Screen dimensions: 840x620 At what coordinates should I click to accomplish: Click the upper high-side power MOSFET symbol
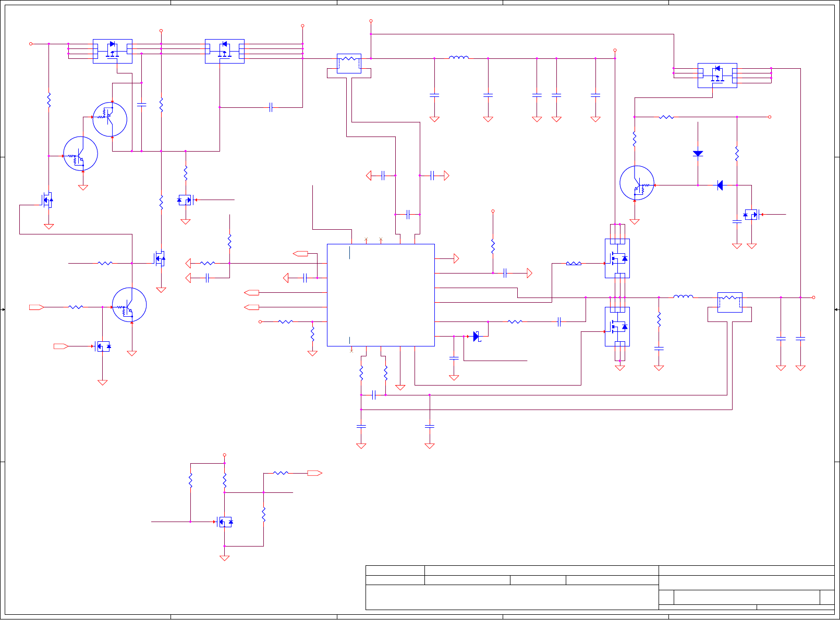(617, 258)
